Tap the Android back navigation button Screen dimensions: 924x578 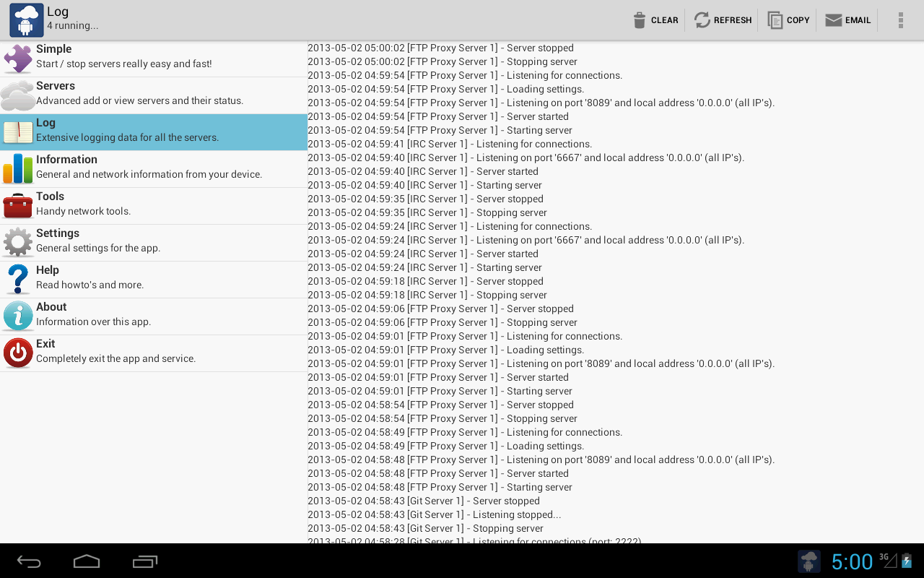(29, 561)
